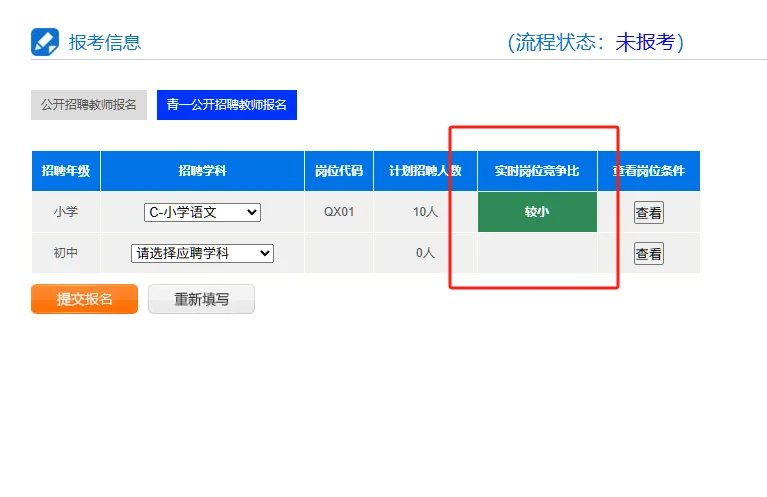Screen dimensions: 767x497
Task: Click the 报考信息 heading text
Action: (105, 43)
